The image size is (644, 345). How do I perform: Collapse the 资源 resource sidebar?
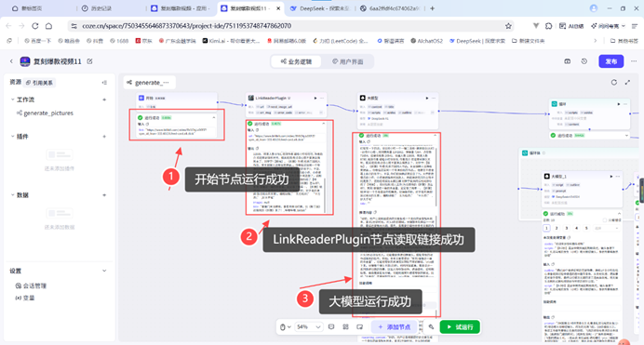click(x=104, y=83)
